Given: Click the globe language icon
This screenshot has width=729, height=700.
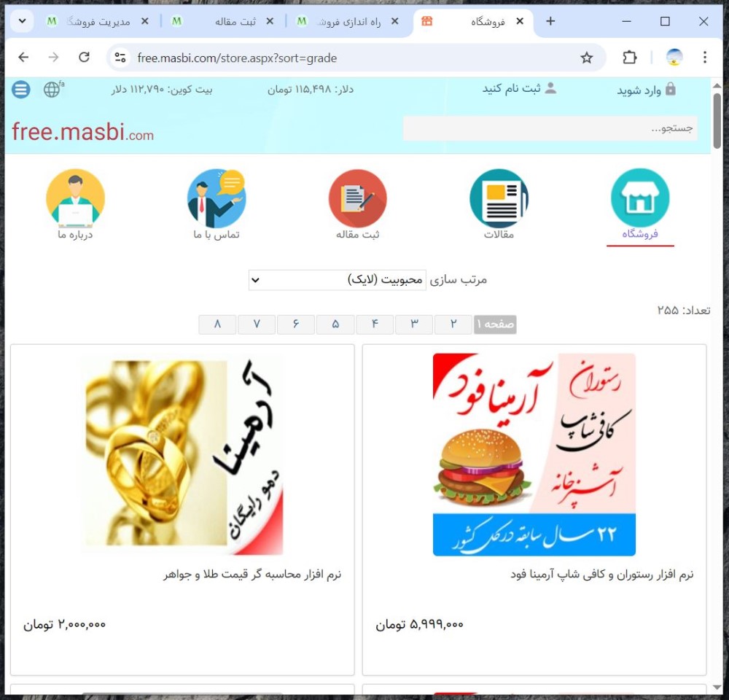Looking at the screenshot, I should (52, 89).
